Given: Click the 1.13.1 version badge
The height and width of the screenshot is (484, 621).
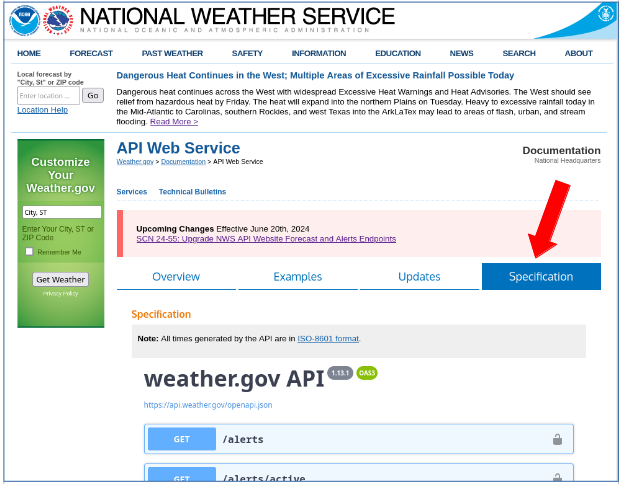Looking at the screenshot, I should [340, 373].
